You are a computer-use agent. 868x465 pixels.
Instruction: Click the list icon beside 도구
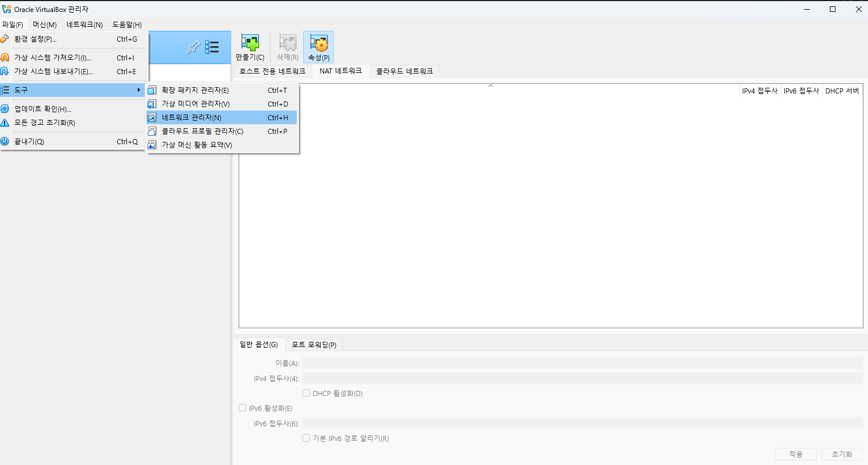[x=5, y=90]
